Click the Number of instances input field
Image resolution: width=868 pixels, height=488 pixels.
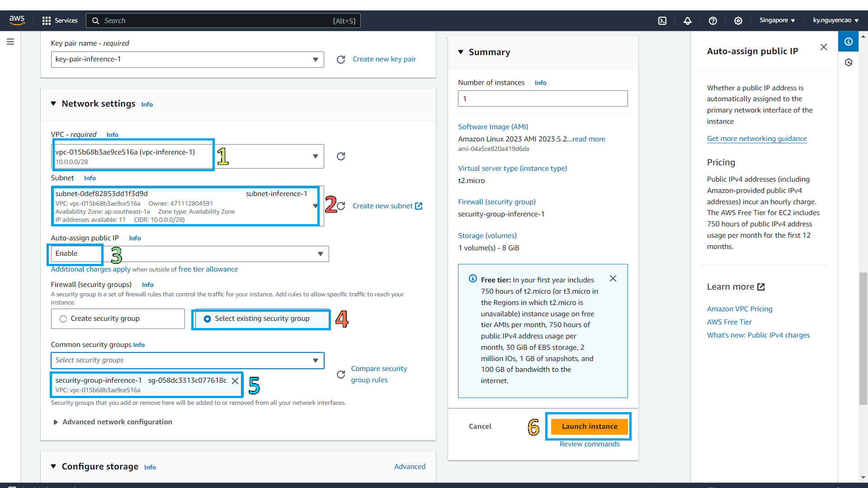click(542, 99)
